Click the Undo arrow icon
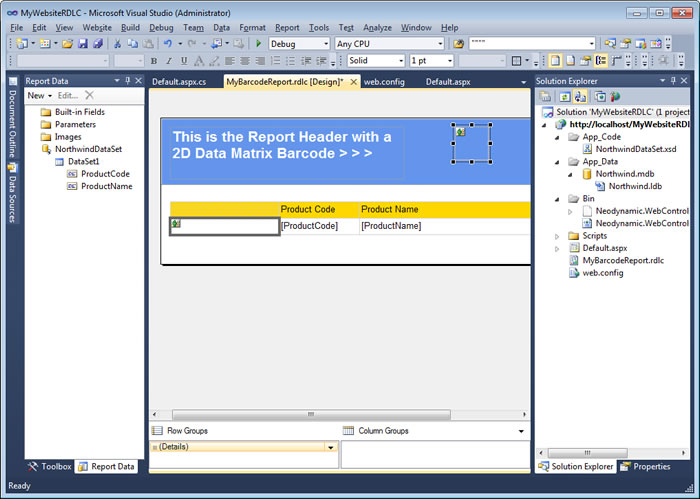 pyautogui.click(x=167, y=43)
